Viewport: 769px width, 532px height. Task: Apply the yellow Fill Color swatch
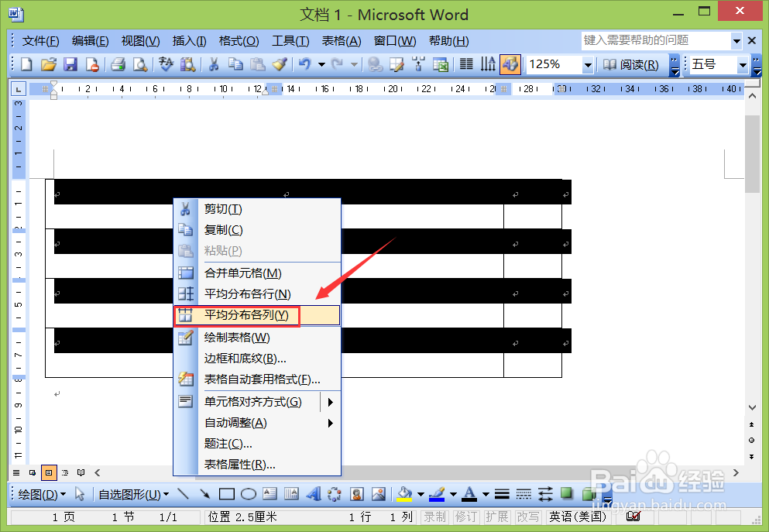click(x=404, y=494)
